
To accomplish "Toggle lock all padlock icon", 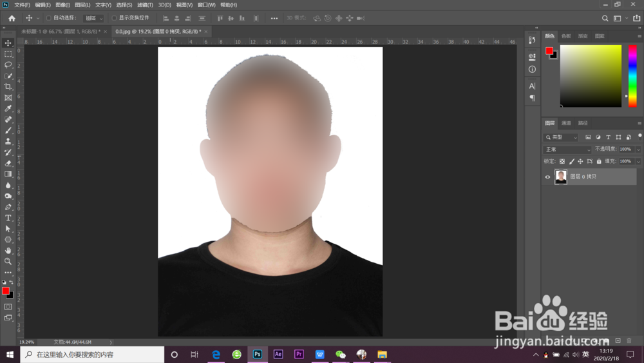I will pos(599,162).
